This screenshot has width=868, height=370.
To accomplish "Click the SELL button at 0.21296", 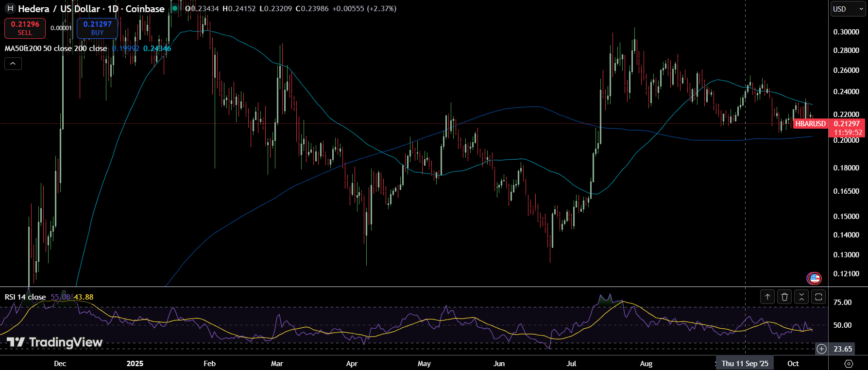I will [x=25, y=28].
